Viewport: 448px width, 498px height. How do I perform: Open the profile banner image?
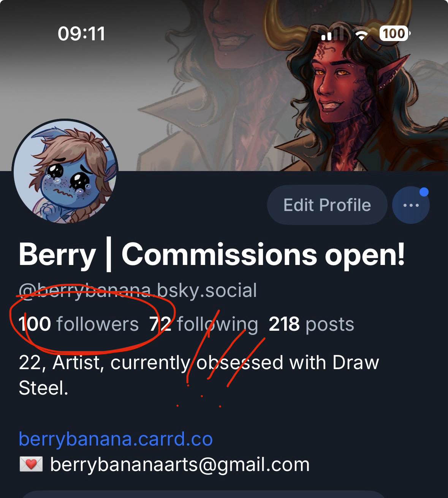pos(224,86)
